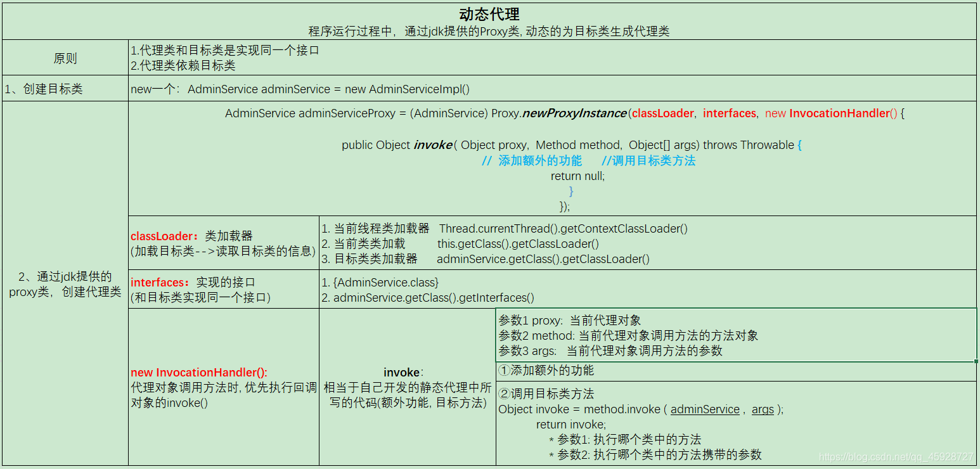Click the underlined args link
Image resolution: width=980 pixels, height=469 pixels.
(763, 409)
